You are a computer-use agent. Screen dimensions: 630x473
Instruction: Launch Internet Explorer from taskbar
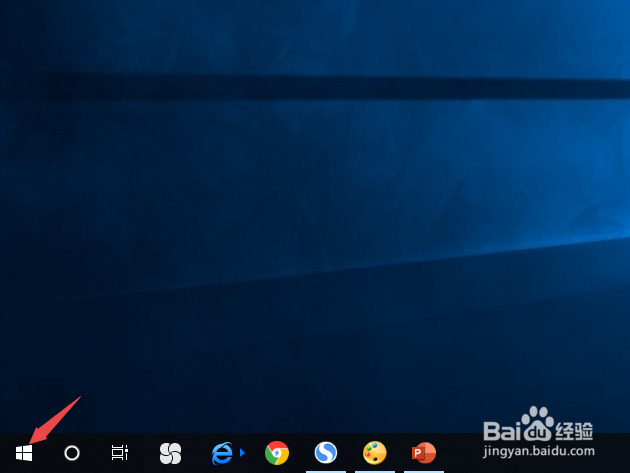pyautogui.click(x=222, y=453)
